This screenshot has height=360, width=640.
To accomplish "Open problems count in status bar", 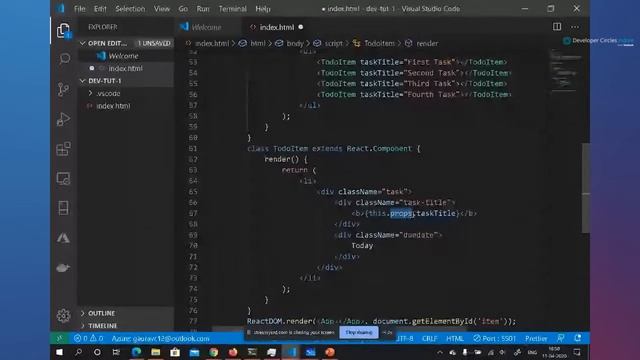I will pos(88,338).
